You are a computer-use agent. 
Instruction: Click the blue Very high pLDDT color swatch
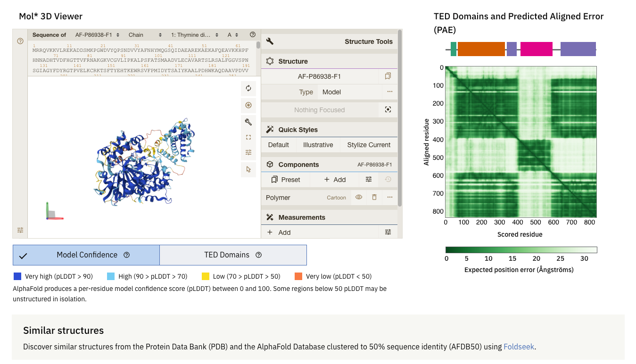17,276
